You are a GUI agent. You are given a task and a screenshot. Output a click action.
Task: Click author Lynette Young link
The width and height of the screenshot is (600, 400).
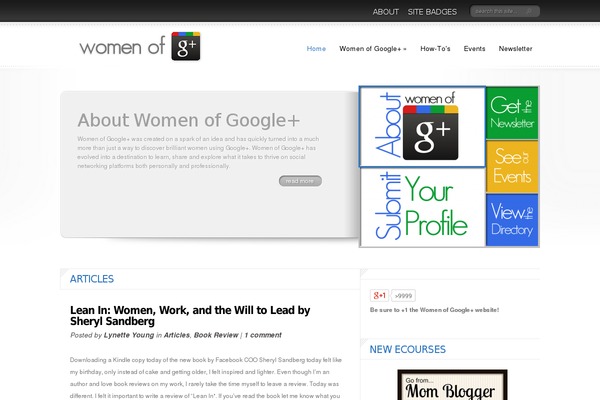129,335
